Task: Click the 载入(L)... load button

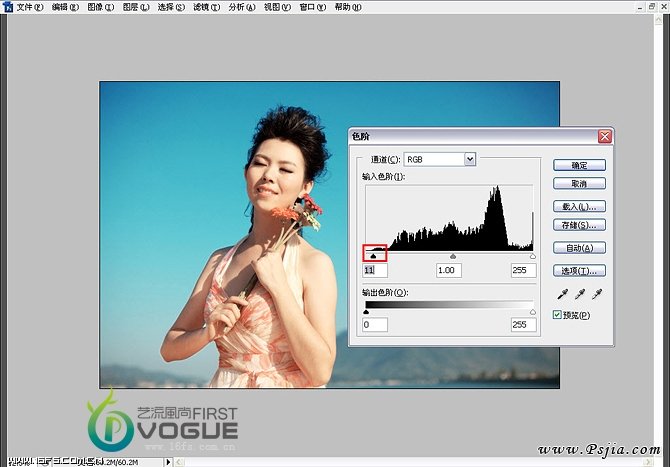Action: (579, 206)
